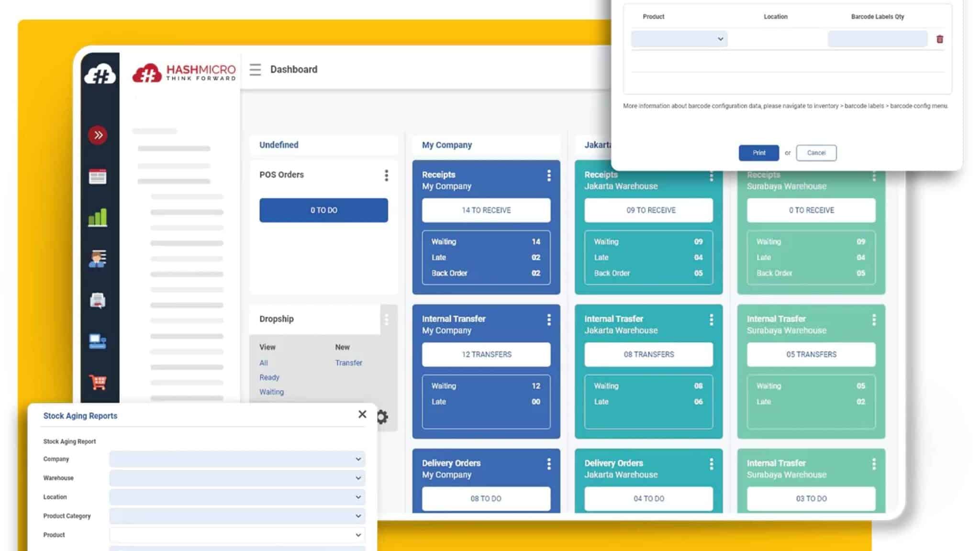Screen dimensions: 980x551
Task: Click the Print button in barcode dialog
Action: pos(759,153)
